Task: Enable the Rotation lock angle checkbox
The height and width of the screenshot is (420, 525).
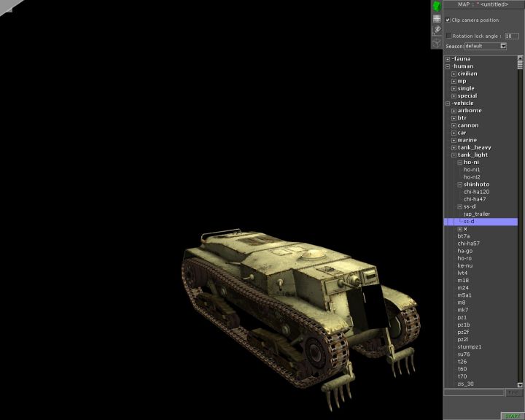Action: click(448, 35)
